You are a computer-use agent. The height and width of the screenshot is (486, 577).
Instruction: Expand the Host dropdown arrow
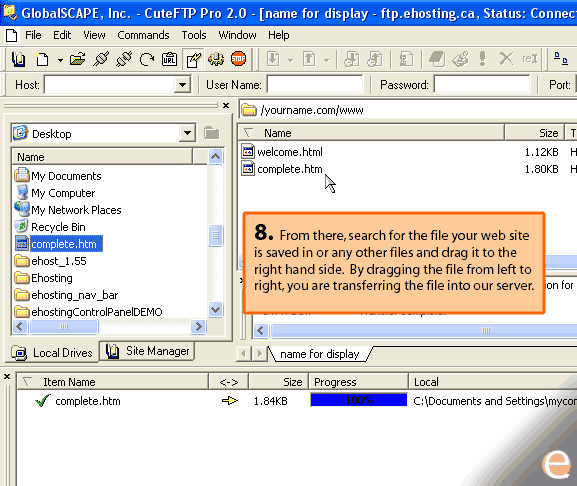click(182, 85)
